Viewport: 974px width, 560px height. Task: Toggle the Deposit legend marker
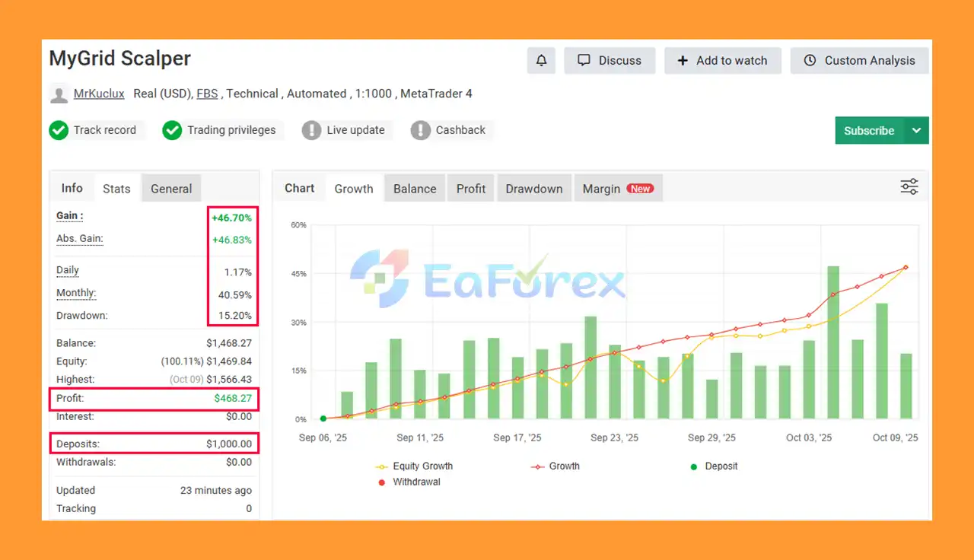tap(713, 466)
